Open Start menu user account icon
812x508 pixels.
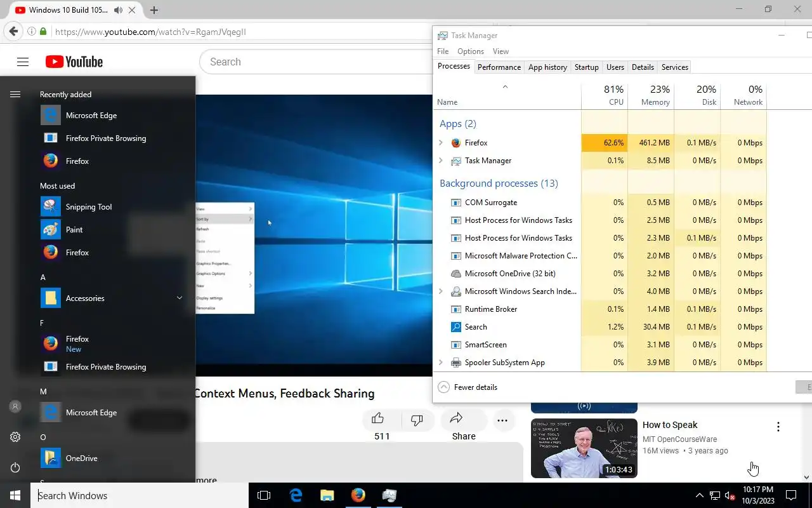15,406
